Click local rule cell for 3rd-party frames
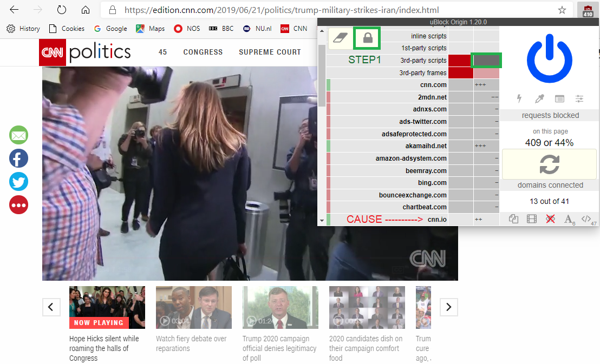Viewport: 600px width, 364px height. 486,72
